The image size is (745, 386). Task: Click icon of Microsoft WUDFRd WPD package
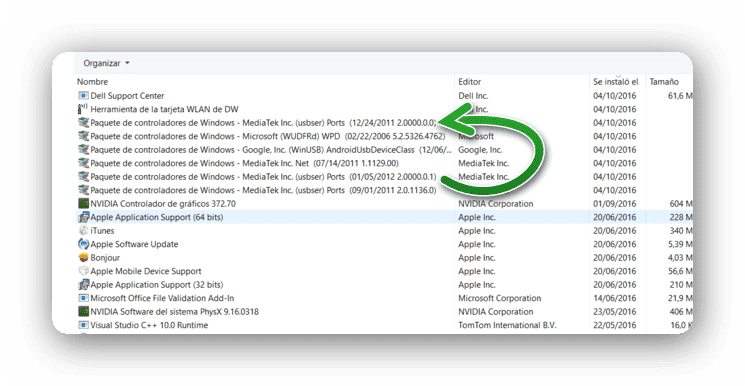click(83, 136)
